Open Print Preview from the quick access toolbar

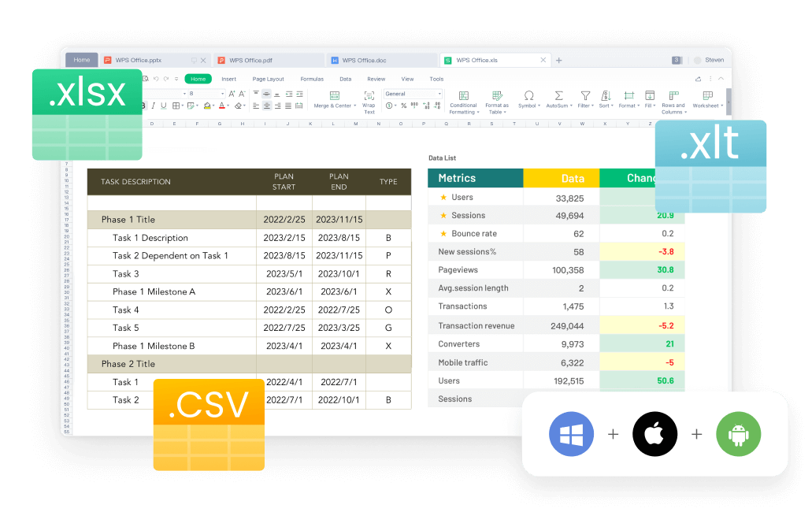tap(146, 79)
